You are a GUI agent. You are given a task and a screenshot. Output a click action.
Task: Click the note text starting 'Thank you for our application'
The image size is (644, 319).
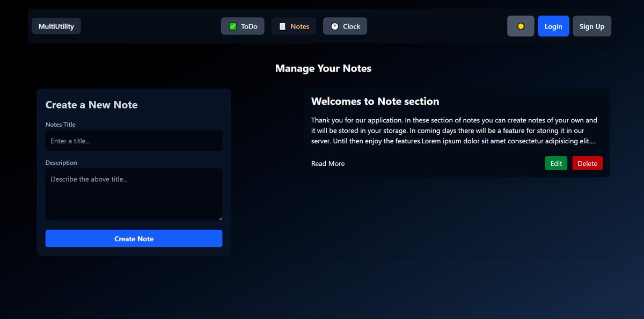click(455, 130)
